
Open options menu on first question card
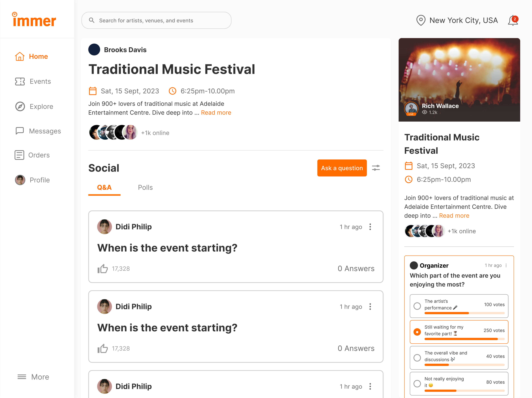(370, 227)
